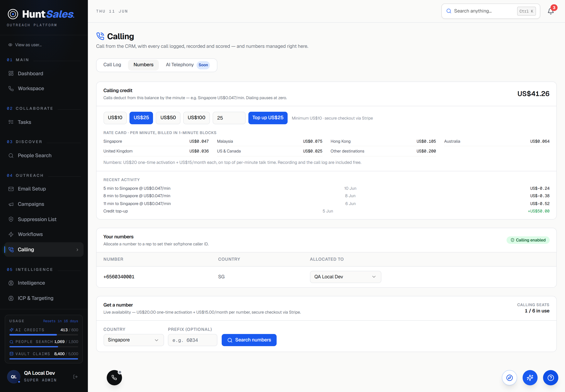Click the Workspace phone icon
The image size is (565, 392).
pyautogui.click(x=11, y=88)
